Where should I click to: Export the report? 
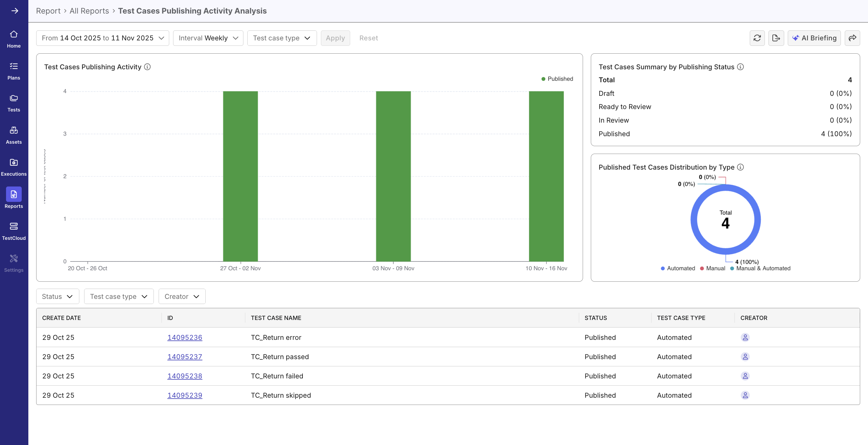coord(776,38)
